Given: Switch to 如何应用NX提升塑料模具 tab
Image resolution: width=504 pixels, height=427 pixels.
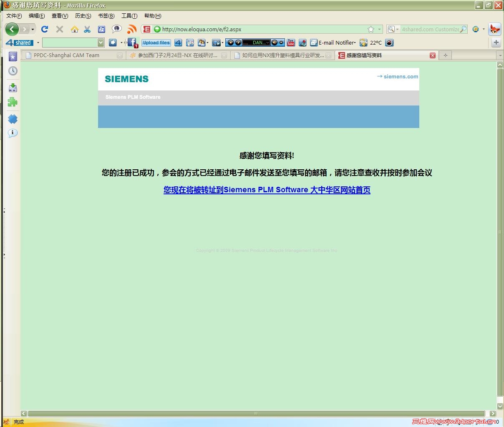Looking at the screenshot, I should coord(283,55).
